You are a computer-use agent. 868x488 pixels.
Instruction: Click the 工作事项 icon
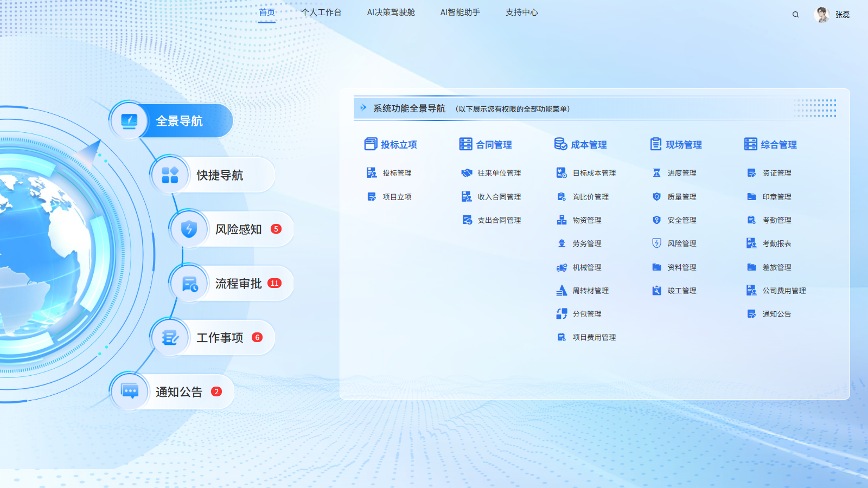[x=170, y=337]
